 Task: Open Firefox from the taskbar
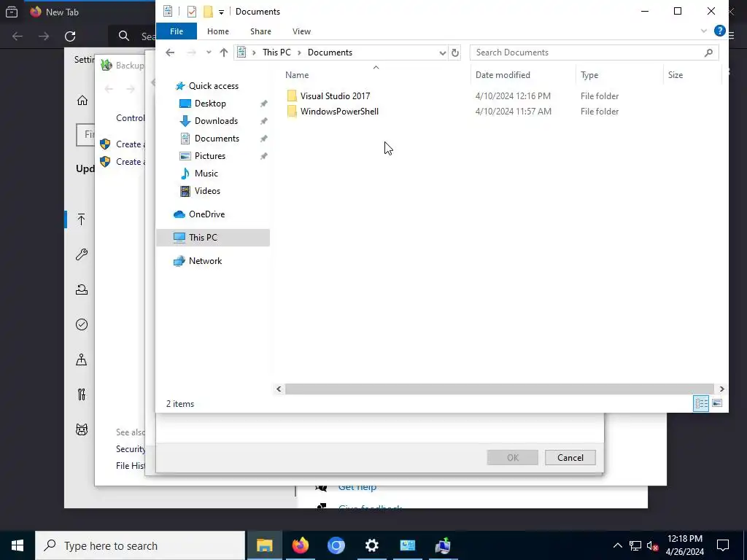pyautogui.click(x=300, y=545)
